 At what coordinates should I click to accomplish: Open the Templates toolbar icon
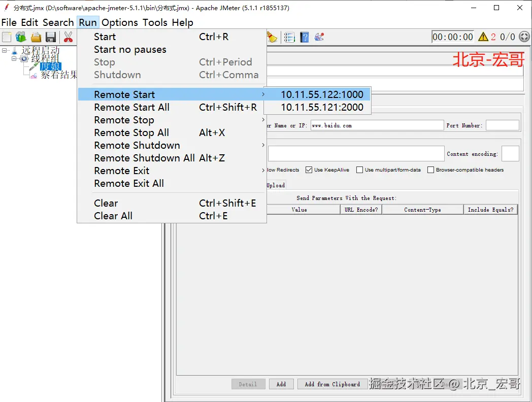click(x=21, y=37)
